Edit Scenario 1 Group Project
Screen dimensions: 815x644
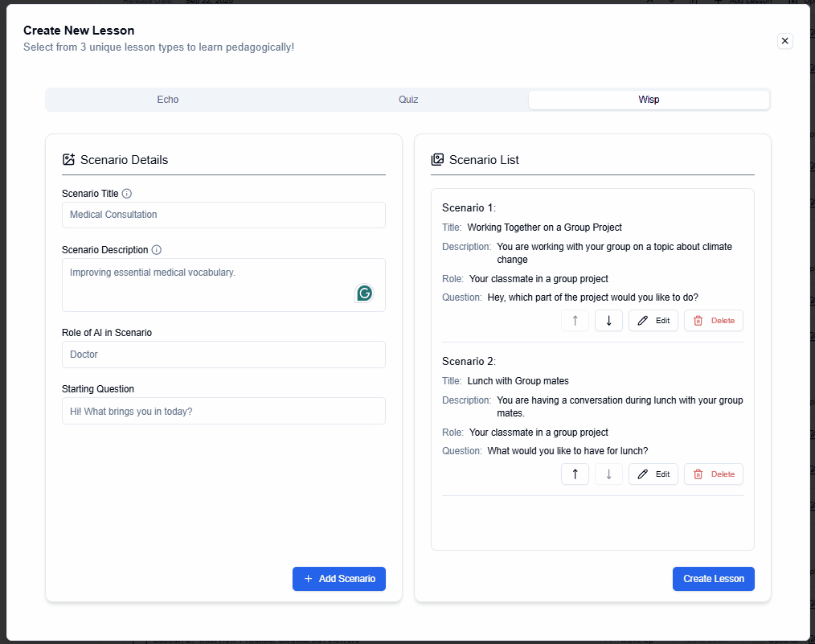[653, 321]
